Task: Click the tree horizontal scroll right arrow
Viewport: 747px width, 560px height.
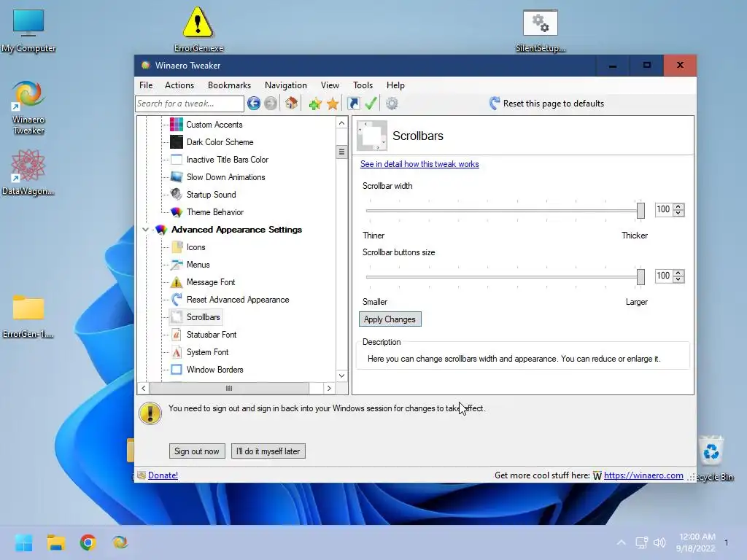Action: (329, 388)
